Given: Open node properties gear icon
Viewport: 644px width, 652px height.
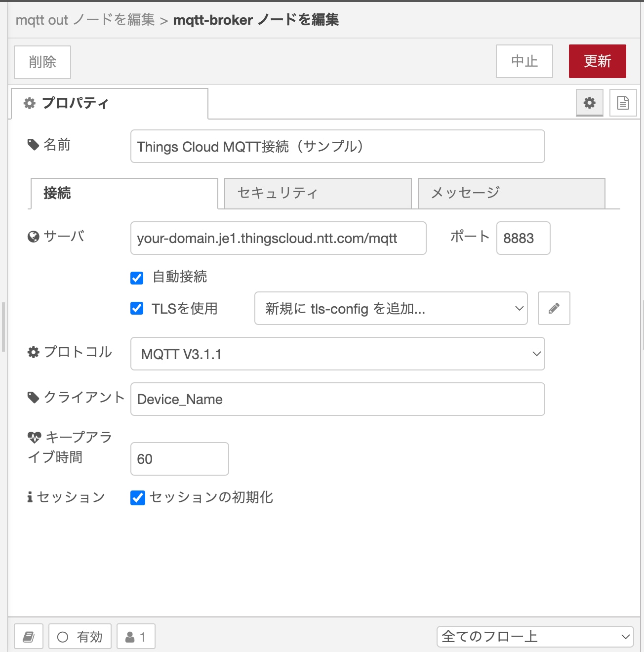Looking at the screenshot, I should (x=590, y=103).
